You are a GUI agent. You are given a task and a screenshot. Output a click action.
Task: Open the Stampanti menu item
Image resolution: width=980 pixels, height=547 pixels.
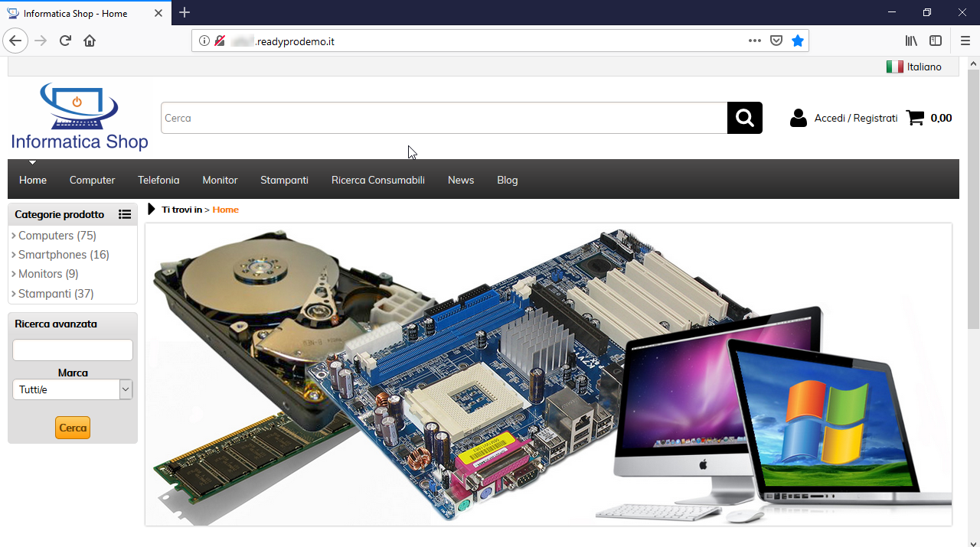(x=284, y=180)
